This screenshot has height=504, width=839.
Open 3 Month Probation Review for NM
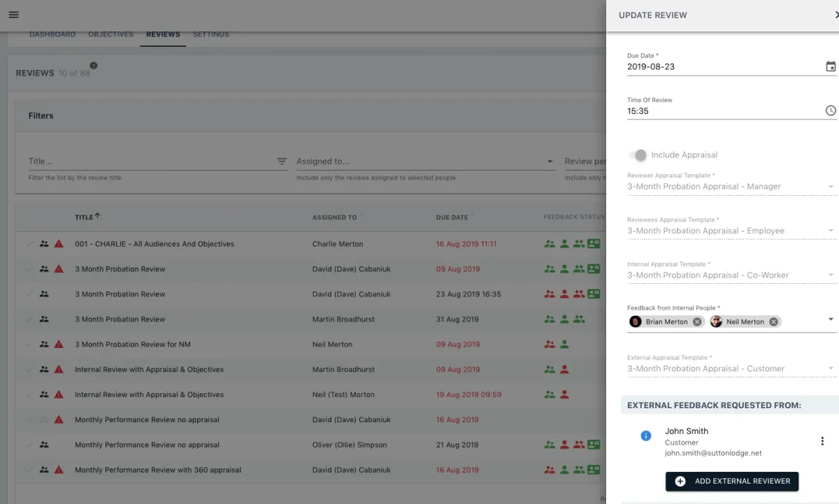click(133, 345)
